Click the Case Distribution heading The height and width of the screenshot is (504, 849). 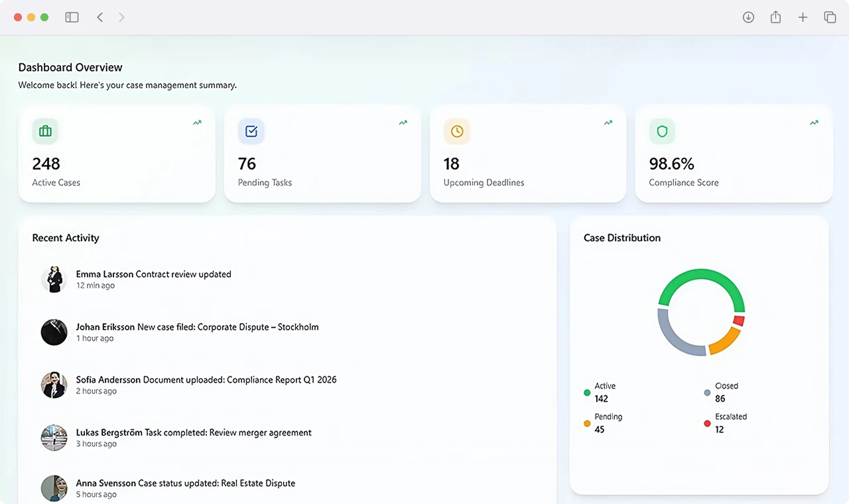click(x=622, y=238)
